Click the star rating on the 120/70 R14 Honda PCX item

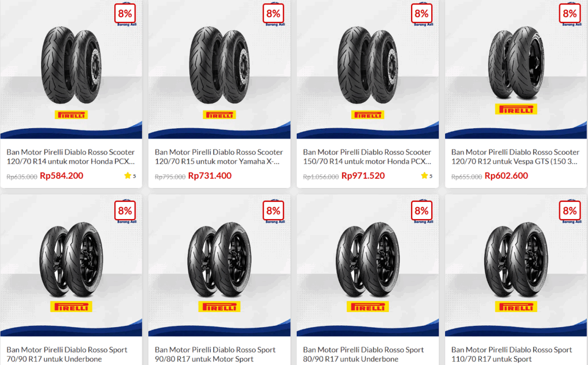click(x=130, y=176)
